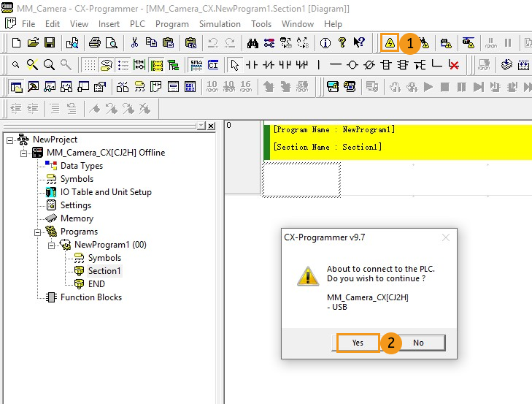Decline PLC connection with No button
This screenshot has width=532, height=404.
418,343
